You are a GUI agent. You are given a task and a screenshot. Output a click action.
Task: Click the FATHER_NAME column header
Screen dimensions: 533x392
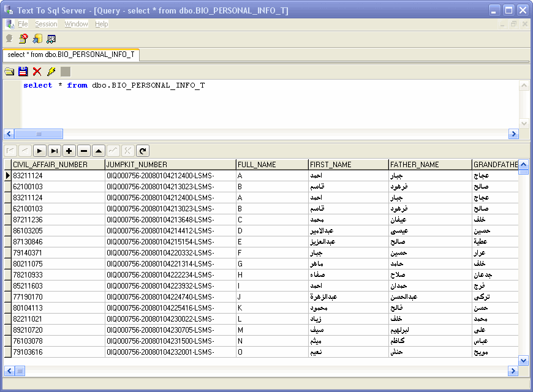click(x=430, y=165)
